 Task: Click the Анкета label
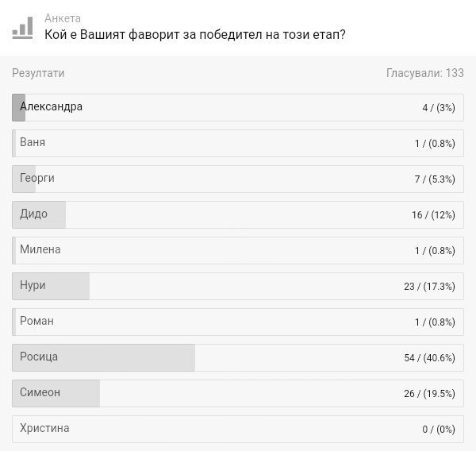[63, 18]
